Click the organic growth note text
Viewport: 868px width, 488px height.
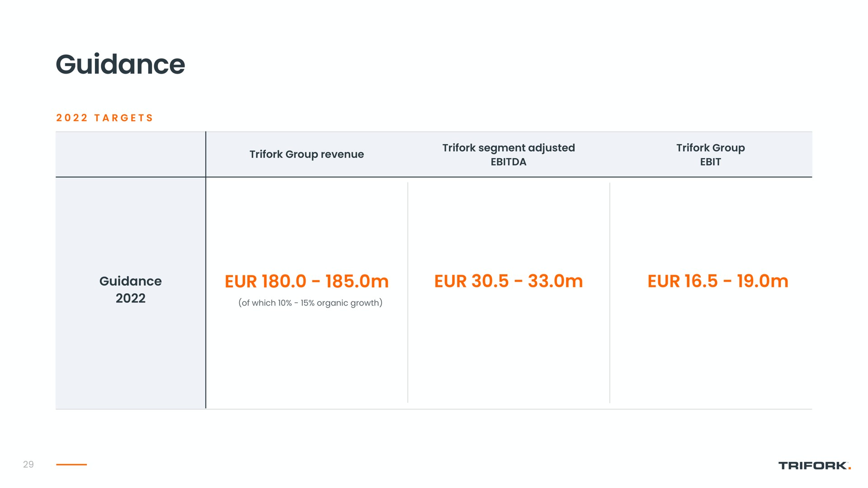tap(311, 303)
